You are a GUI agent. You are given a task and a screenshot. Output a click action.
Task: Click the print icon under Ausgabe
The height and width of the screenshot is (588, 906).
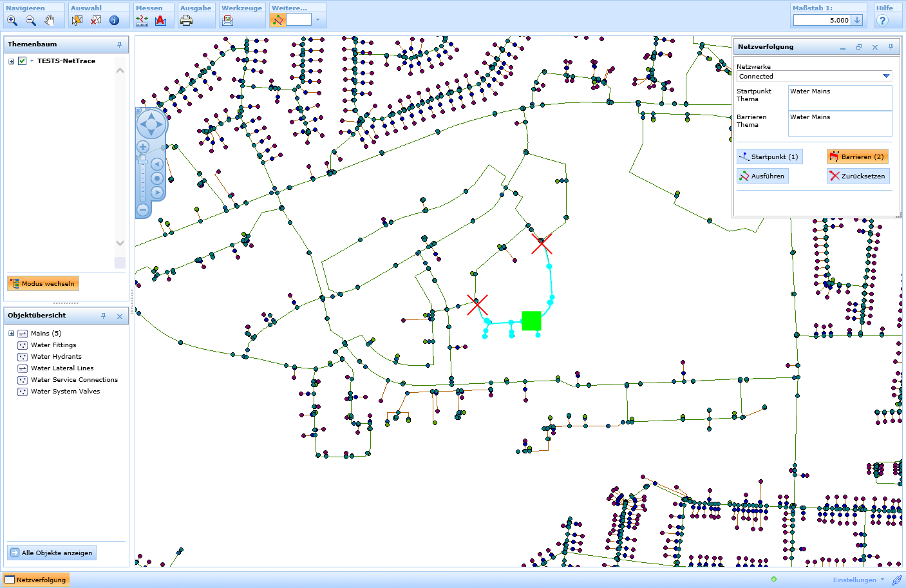pos(187,21)
